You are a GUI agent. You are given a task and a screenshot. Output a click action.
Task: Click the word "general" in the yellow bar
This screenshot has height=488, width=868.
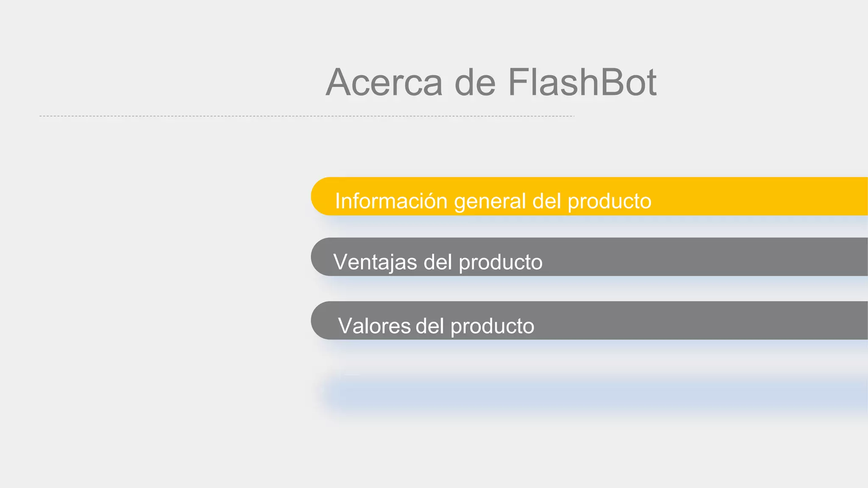click(x=490, y=202)
